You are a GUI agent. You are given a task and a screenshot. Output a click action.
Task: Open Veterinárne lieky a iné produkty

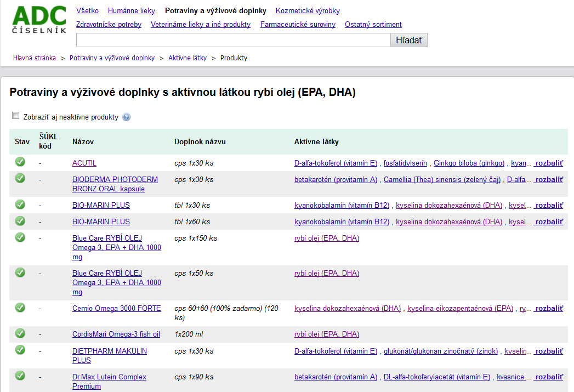(x=201, y=24)
